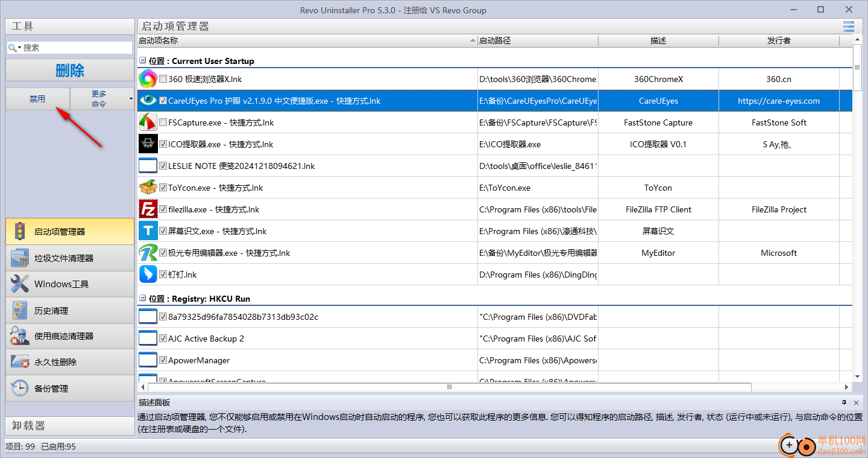Click the 使用痕迹清理器 icon

[20, 336]
